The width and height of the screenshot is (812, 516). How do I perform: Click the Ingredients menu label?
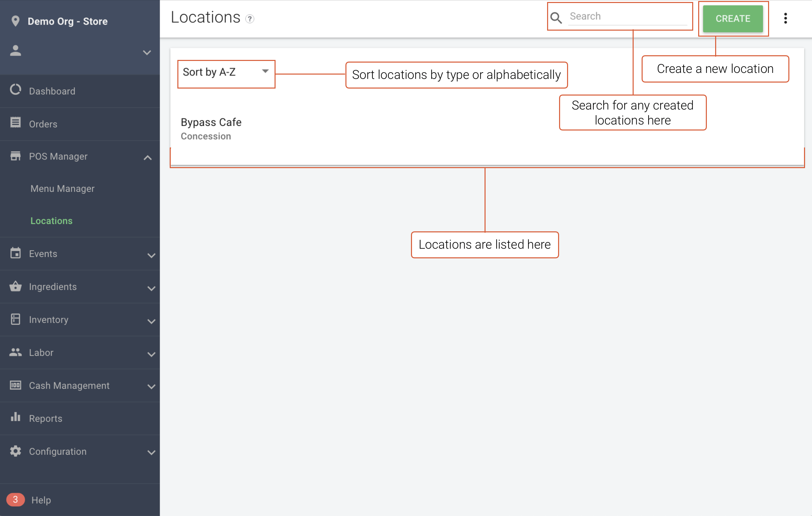coord(53,287)
